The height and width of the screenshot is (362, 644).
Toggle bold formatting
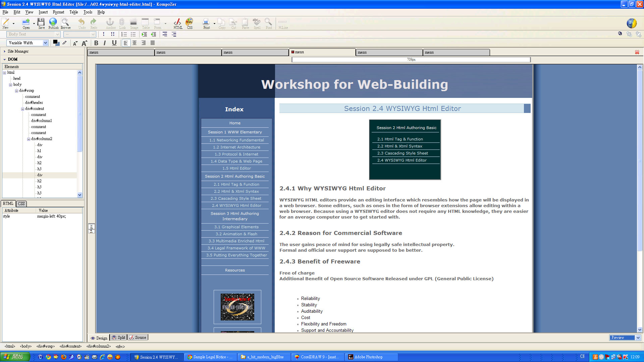(x=96, y=43)
